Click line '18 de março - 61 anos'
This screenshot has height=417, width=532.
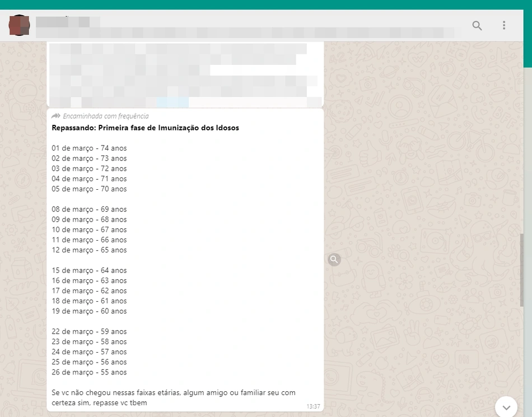click(x=89, y=301)
